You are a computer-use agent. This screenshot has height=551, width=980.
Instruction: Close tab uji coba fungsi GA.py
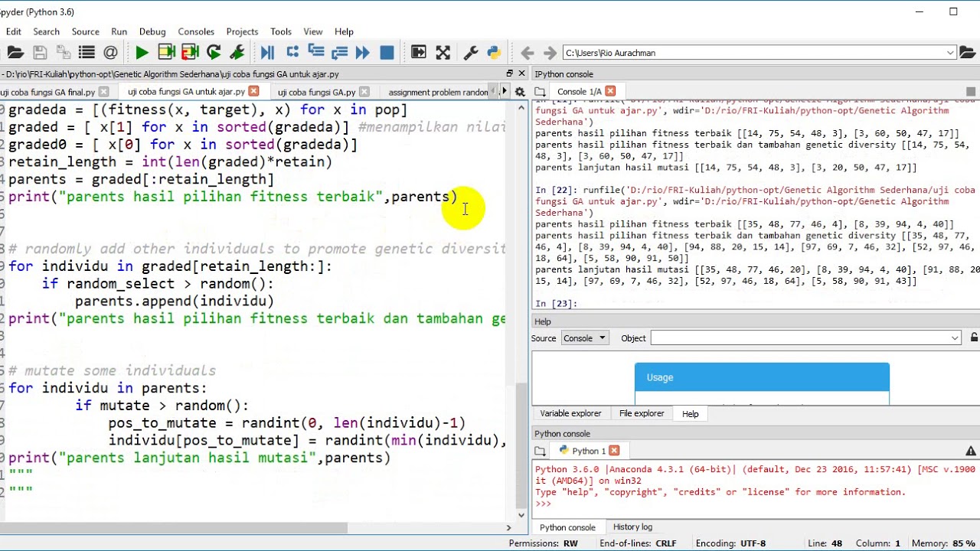pyautogui.click(x=364, y=92)
